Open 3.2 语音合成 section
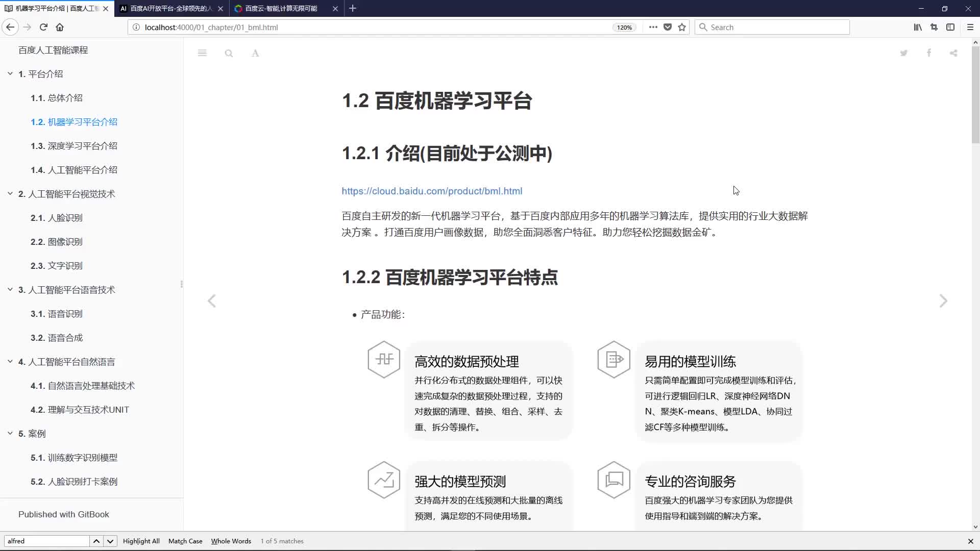The width and height of the screenshot is (980, 551). [56, 338]
